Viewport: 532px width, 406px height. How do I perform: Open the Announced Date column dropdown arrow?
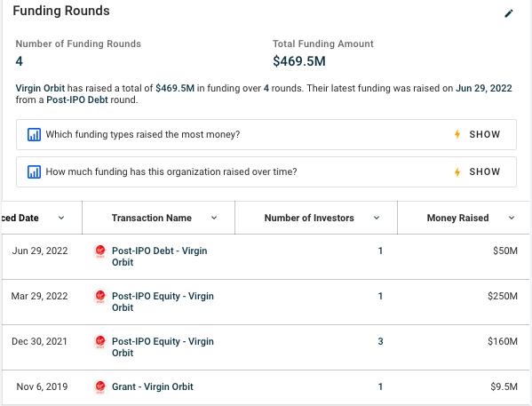point(61,218)
